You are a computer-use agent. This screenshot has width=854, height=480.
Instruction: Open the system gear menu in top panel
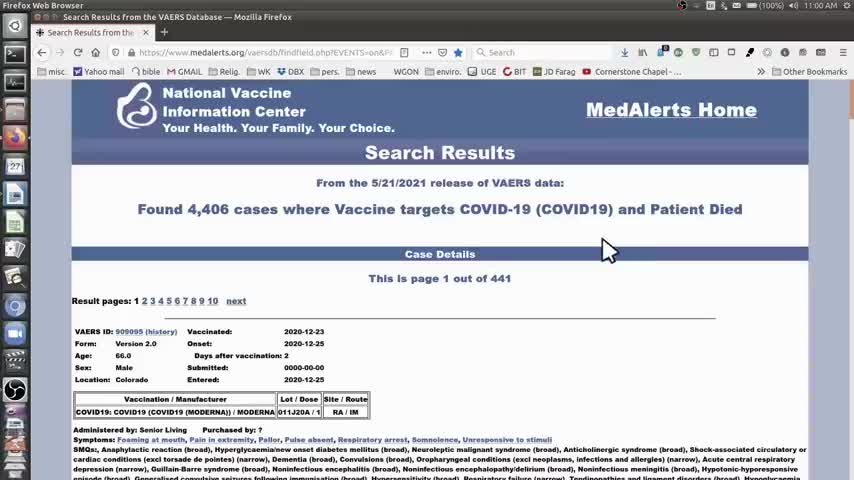click(847, 5)
